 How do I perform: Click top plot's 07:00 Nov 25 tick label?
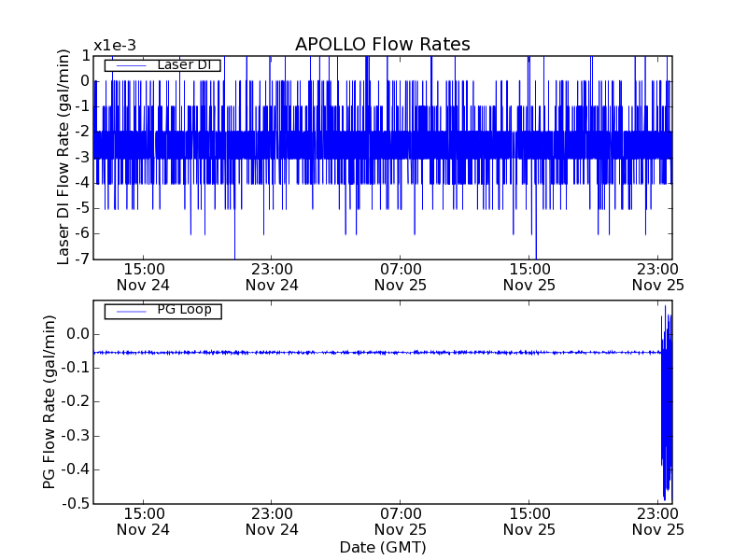(401, 276)
